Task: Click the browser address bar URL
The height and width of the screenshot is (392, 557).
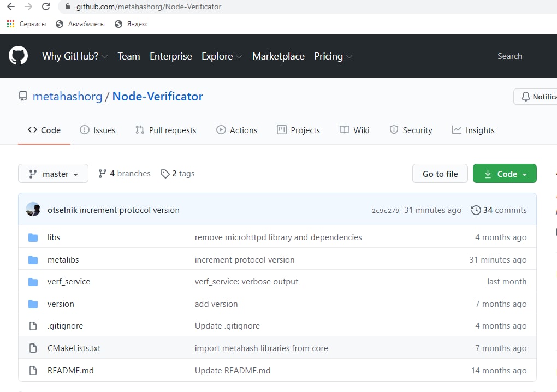Action: click(149, 7)
